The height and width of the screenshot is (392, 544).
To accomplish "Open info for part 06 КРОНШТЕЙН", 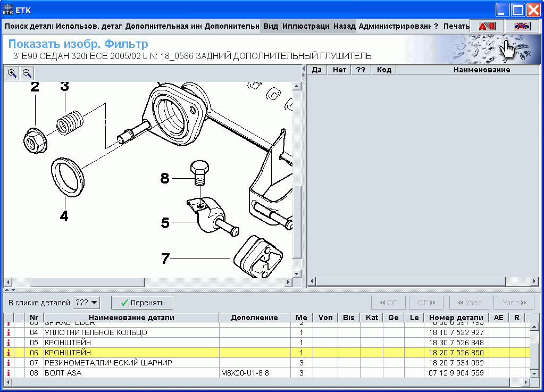I will (x=9, y=352).
